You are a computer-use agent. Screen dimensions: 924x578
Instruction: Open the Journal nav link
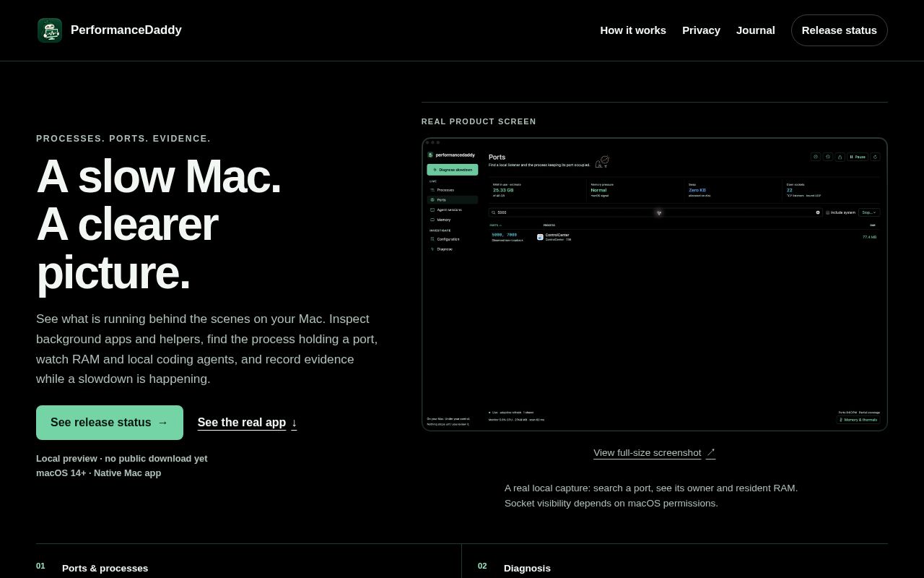point(755,30)
